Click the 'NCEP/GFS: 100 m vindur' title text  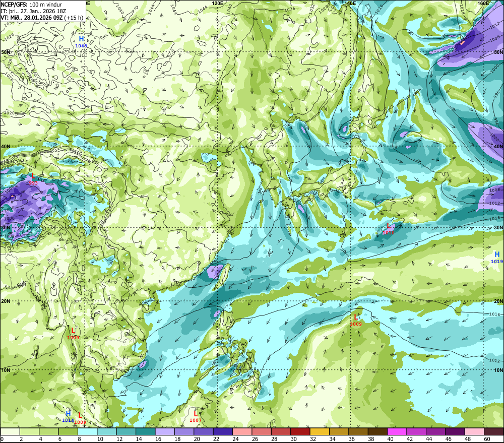pyautogui.click(x=31, y=5)
